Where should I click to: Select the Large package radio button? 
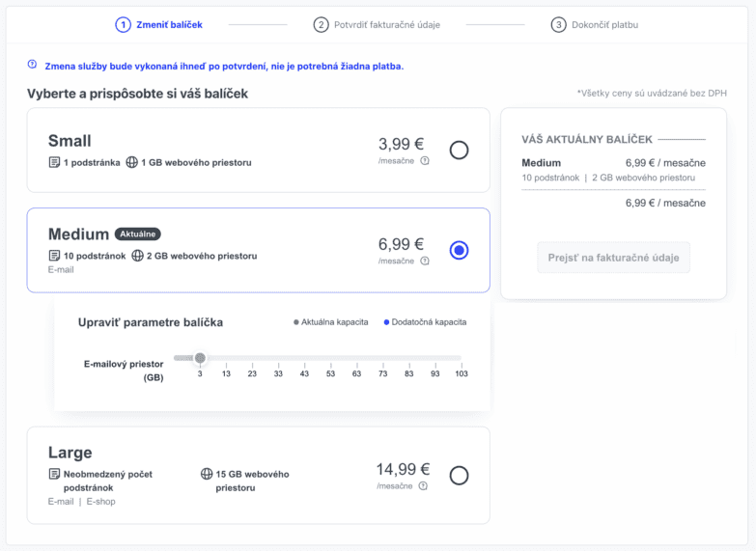pyautogui.click(x=460, y=475)
